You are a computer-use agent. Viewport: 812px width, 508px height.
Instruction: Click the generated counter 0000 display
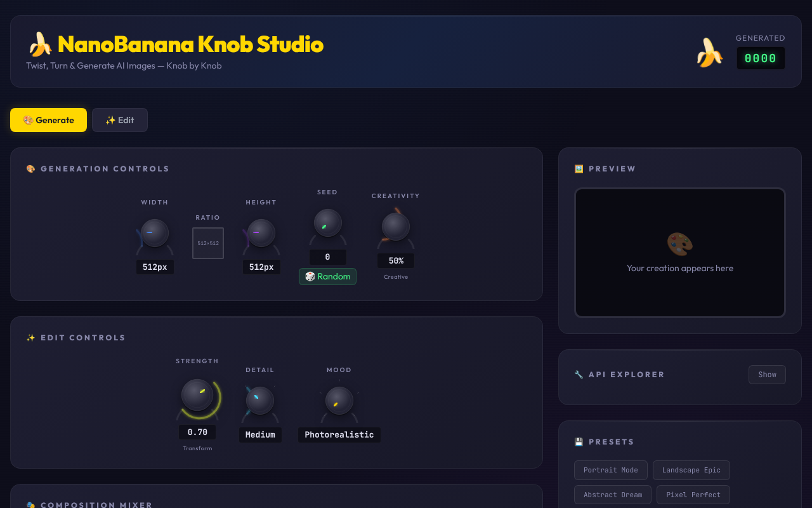click(x=761, y=58)
